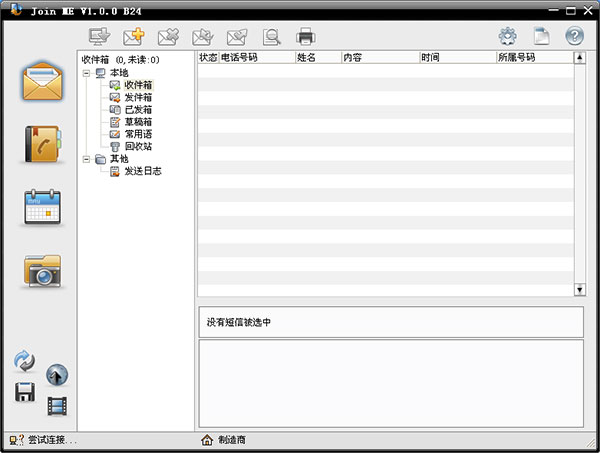Open the 回收站 recycle bin folder
Image resolution: width=600 pixels, height=453 pixels.
[x=138, y=146]
